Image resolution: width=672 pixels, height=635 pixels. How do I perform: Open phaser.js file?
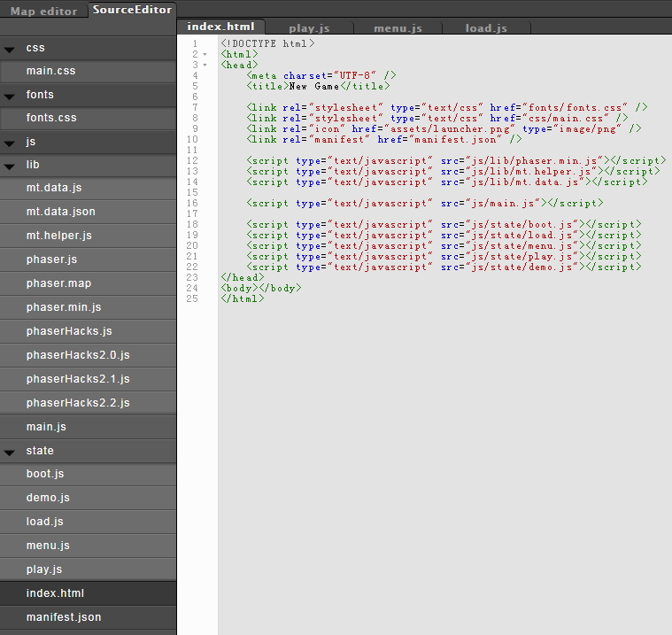[88, 259]
